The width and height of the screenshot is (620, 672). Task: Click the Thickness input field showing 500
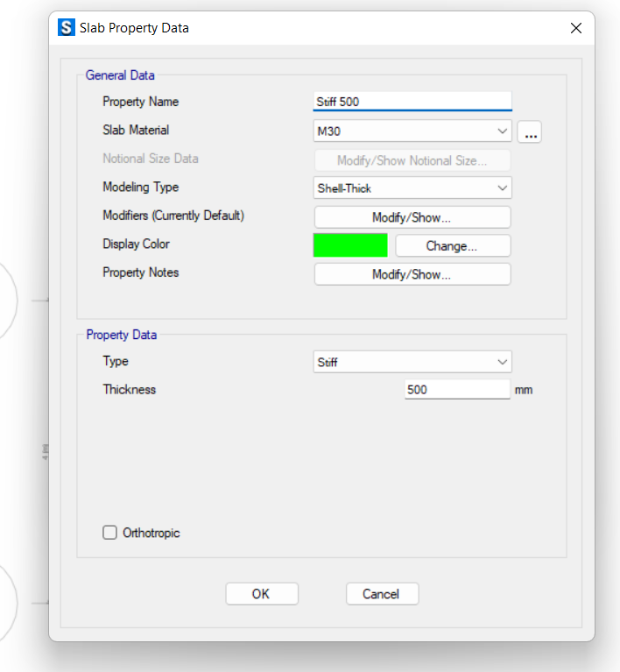(457, 390)
